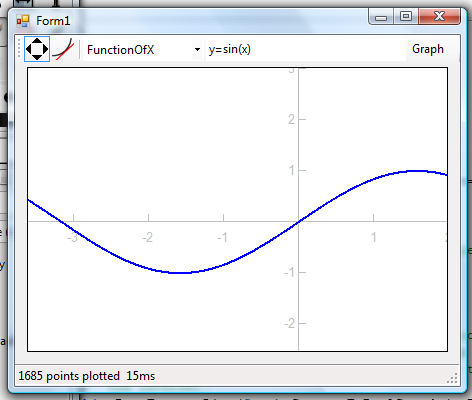Maximize the Form1 window

click(406, 17)
